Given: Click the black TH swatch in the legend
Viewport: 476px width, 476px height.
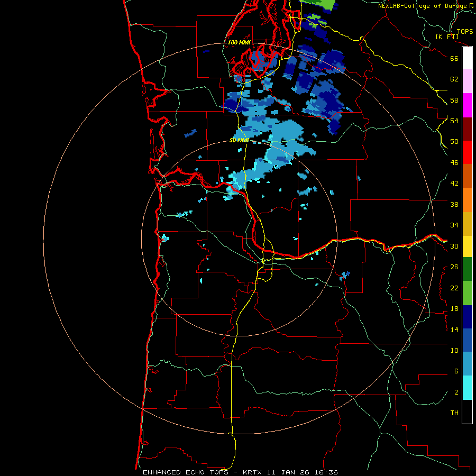Looking at the screenshot, I should click(467, 411).
